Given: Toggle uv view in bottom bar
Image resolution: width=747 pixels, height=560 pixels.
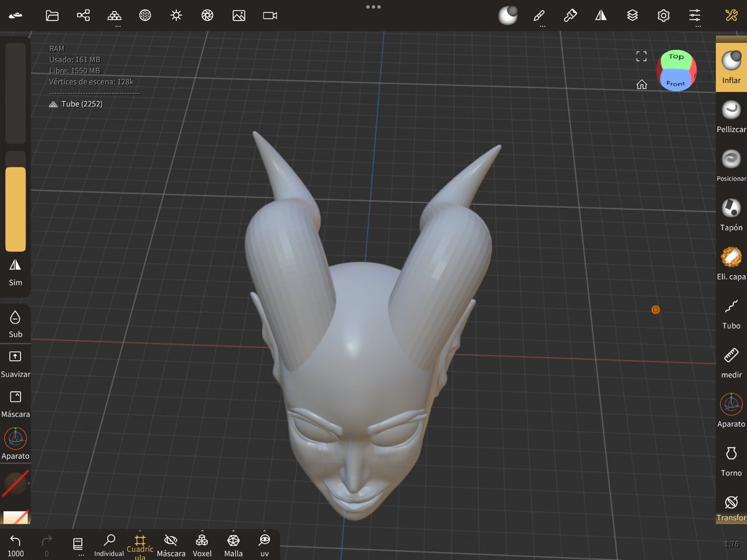Looking at the screenshot, I should pyautogui.click(x=265, y=546).
